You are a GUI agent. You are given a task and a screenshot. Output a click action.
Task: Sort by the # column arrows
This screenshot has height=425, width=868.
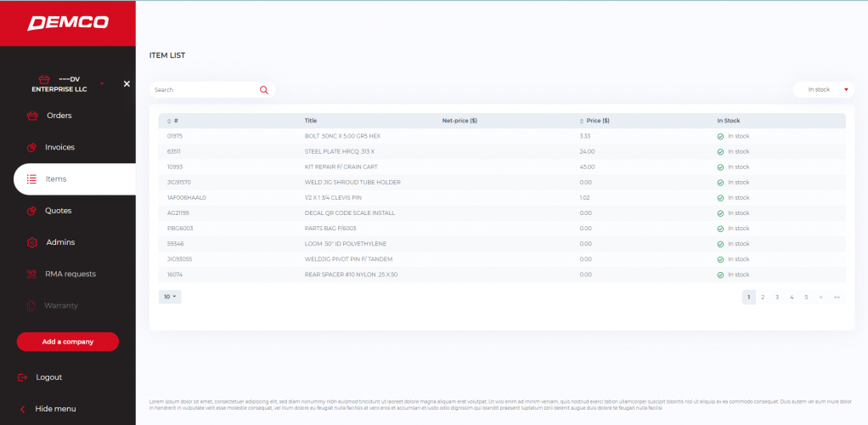coord(170,121)
